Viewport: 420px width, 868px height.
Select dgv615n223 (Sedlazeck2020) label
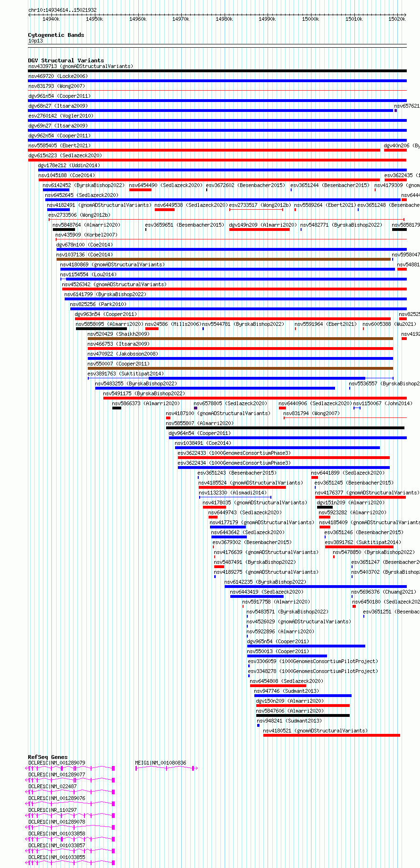65,155
